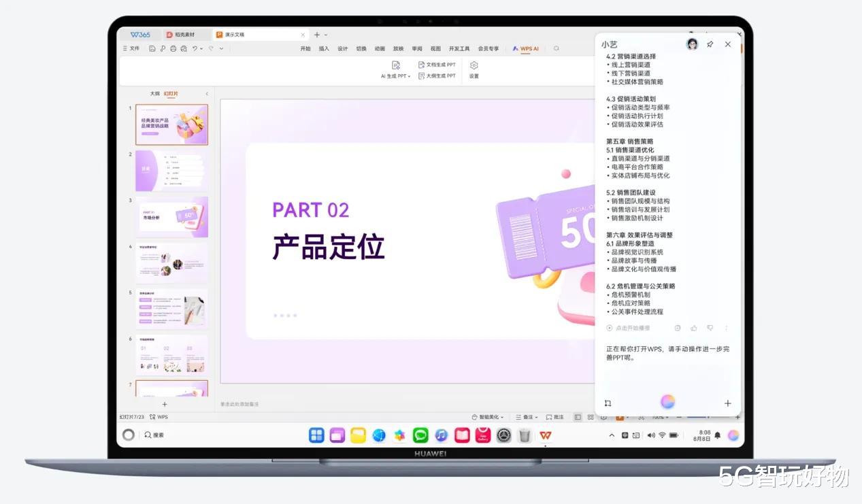
Task: Copy the 小艺 reply using copy icon
Action: point(678,328)
